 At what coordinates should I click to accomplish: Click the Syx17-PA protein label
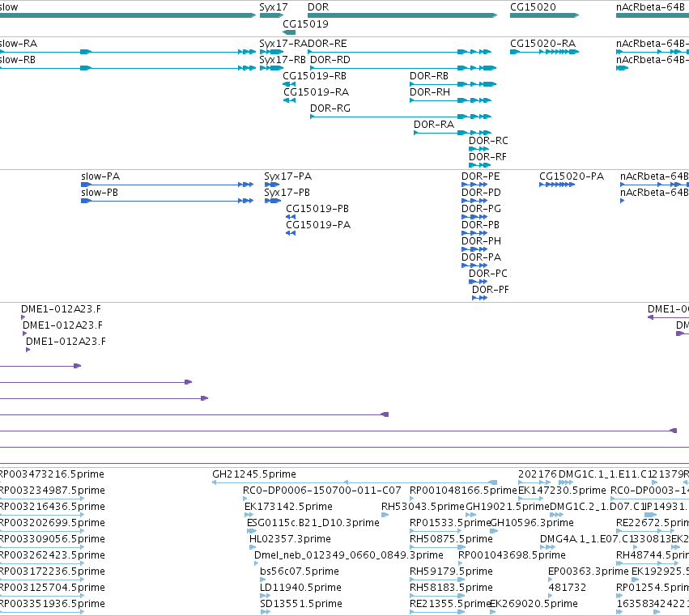click(287, 176)
